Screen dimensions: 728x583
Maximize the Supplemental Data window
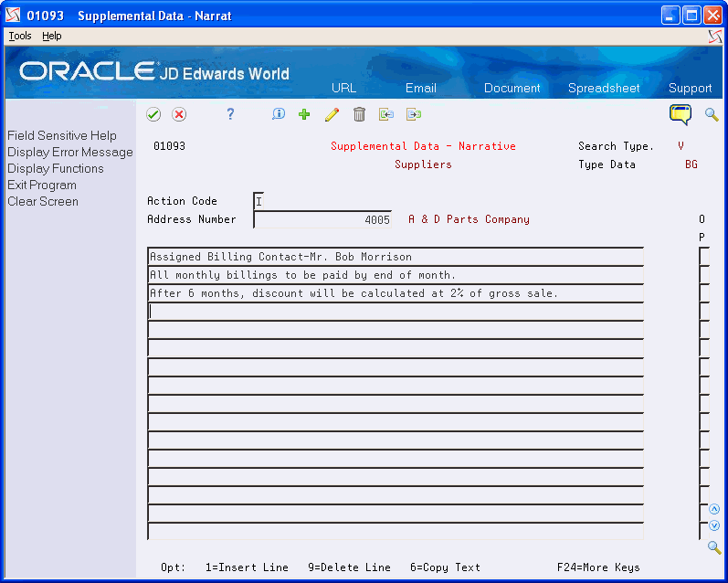[x=691, y=16]
